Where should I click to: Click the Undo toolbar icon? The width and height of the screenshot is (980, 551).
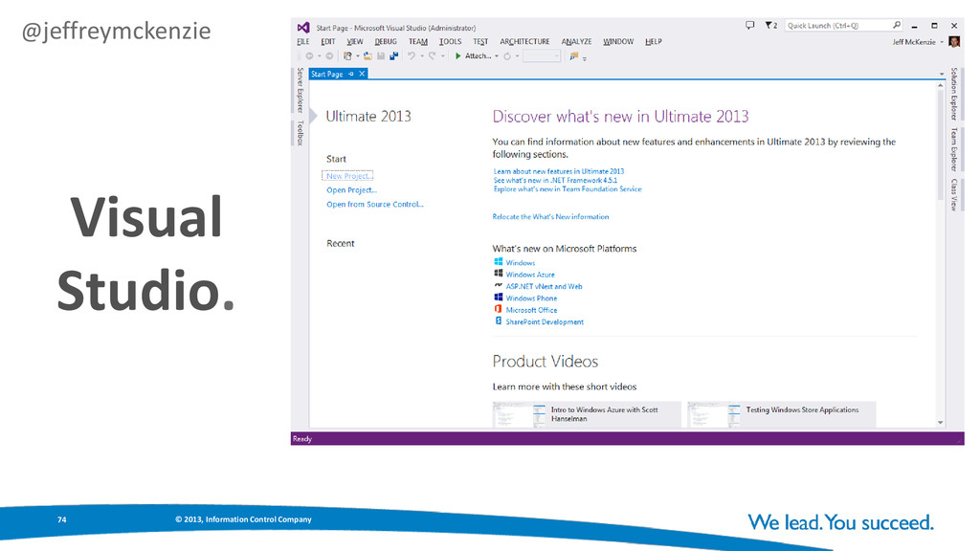tap(412, 56)
